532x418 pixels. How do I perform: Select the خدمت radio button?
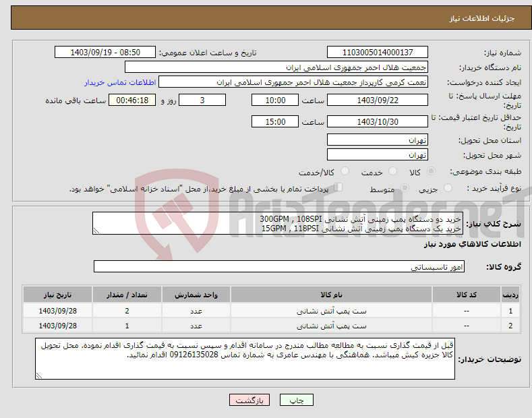coord(392,171)
